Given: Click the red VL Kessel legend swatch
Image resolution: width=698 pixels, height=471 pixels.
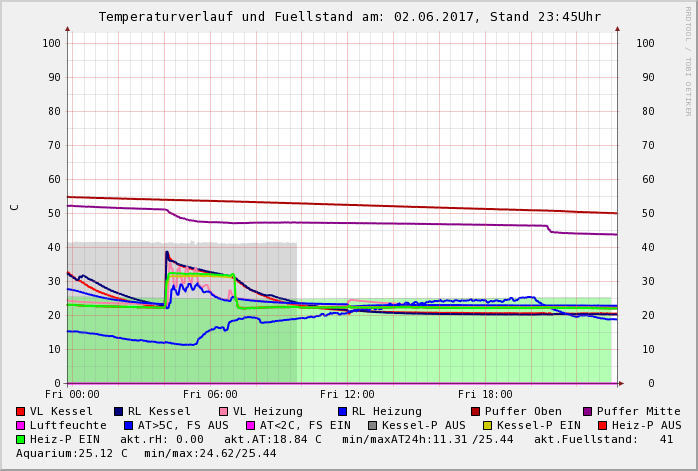Looking at the screenshot, I should tap(20, 411).
